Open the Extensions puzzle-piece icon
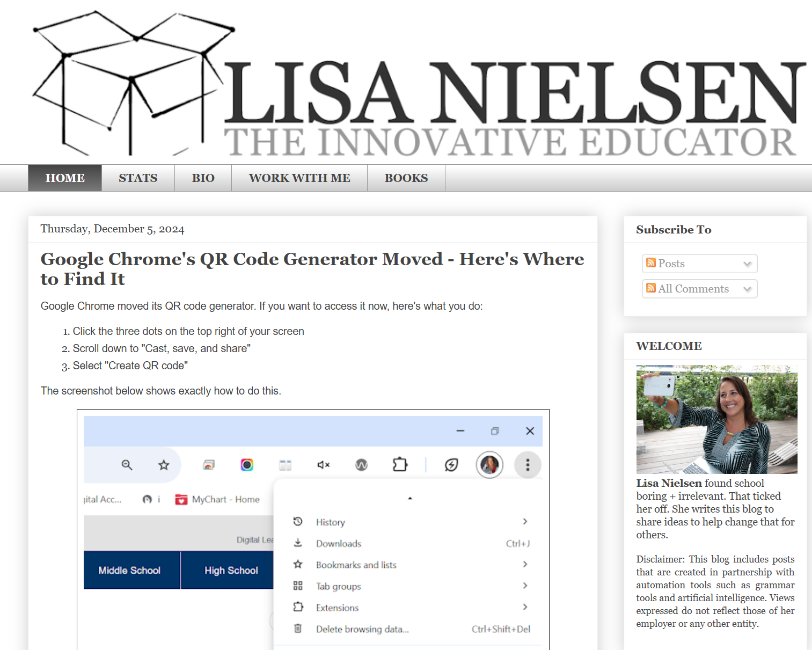The height and width of the screenshot is (650, 812). [x=400, y=465]
